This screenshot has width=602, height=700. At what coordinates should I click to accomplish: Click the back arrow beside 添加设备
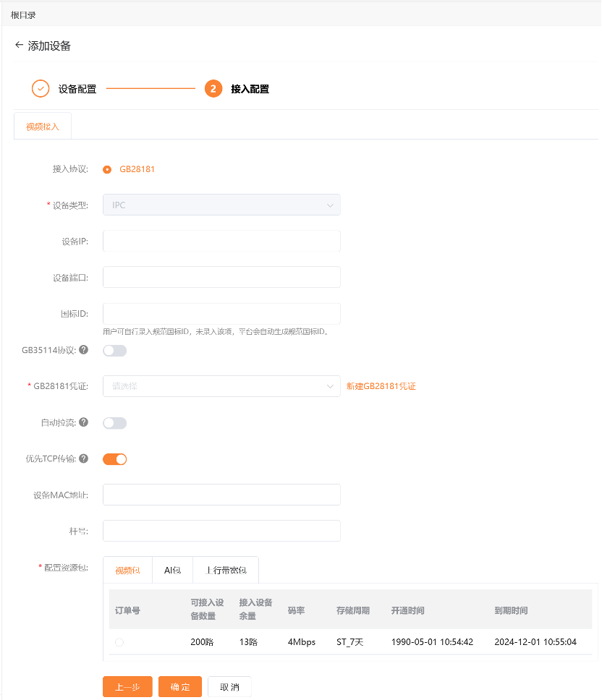click(20, 45)
